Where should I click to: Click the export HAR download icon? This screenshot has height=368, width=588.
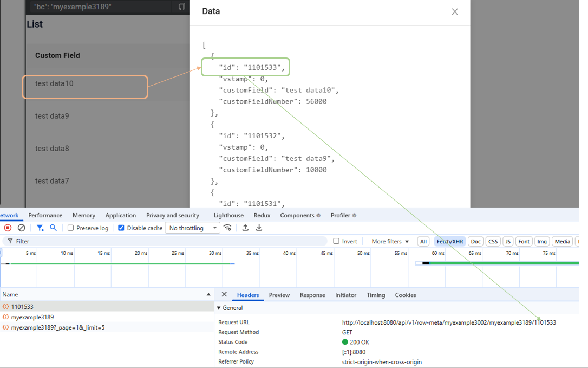(x=259, y=228)
